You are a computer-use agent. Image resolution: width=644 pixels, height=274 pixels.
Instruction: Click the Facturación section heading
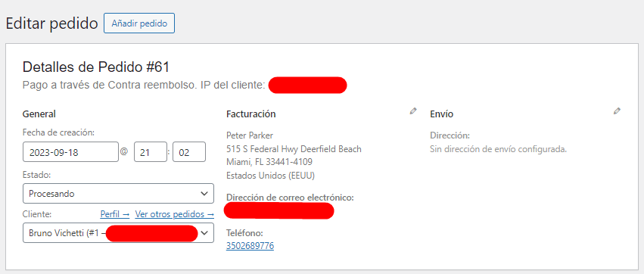[x=251, y=114]
